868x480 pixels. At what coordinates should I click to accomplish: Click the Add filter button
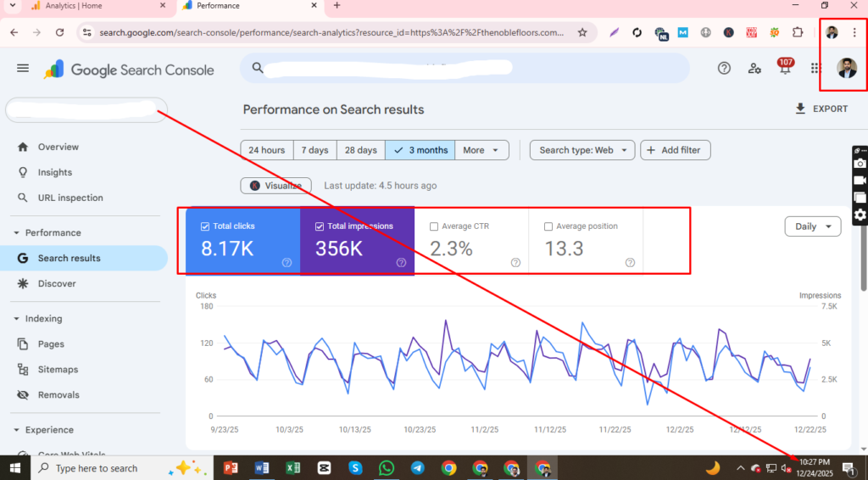676,150
